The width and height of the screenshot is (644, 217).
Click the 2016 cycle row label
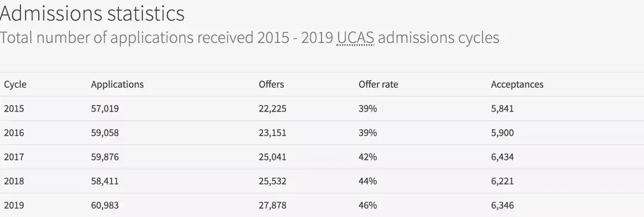pos(14,133)
